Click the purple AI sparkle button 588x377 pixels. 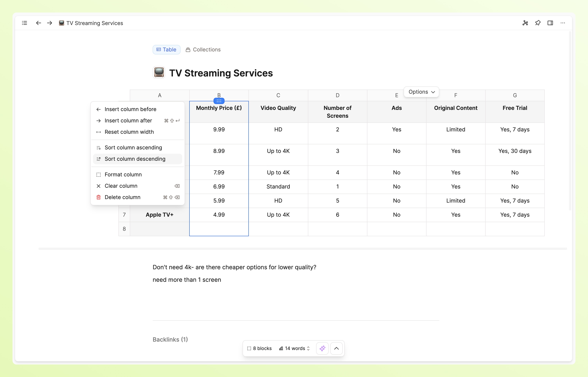pos(322,348)
